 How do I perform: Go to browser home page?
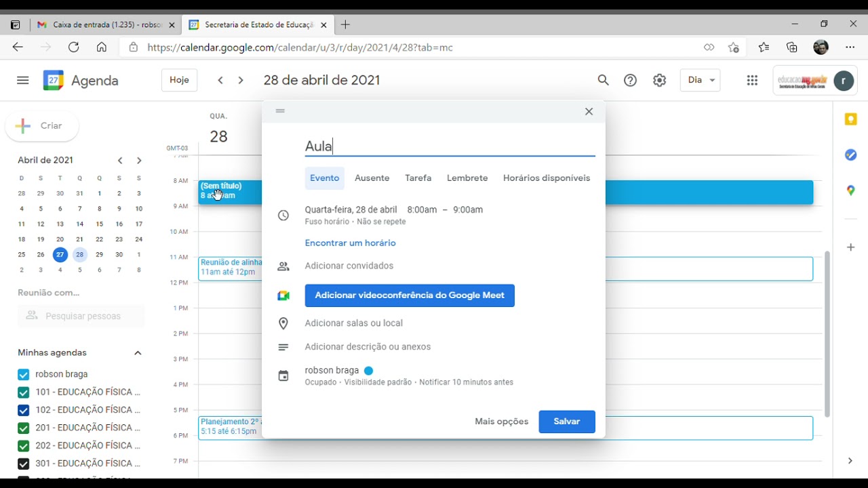click(102, 47)
